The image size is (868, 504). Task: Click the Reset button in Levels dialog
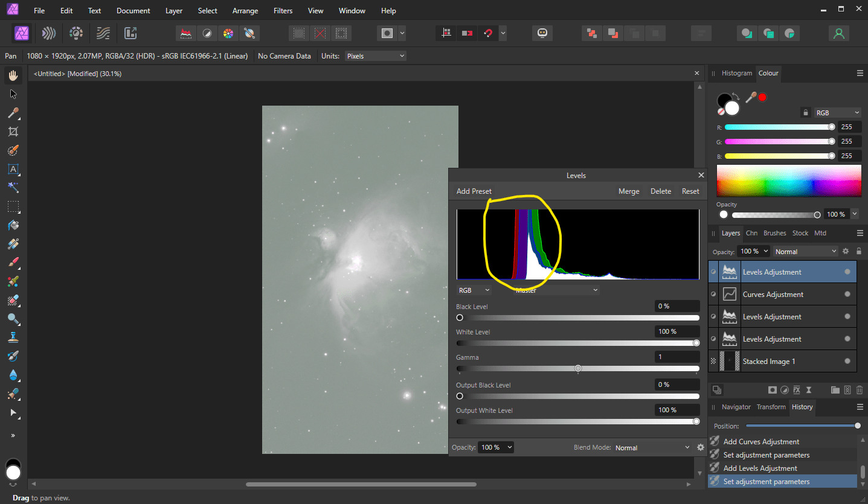click(690, 191)
